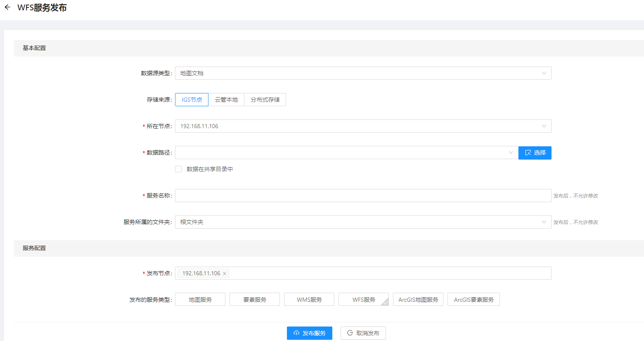Click the 发布服务 button
644x341 pixels.
click(x=310, y=333)
